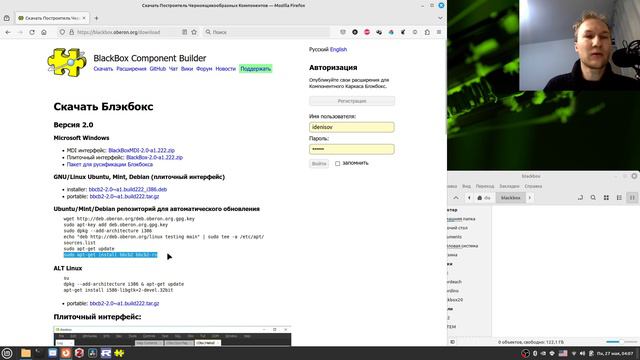Open Закладки menu in file manager
This screenshot has width=640, height=360.
point(509,186)
